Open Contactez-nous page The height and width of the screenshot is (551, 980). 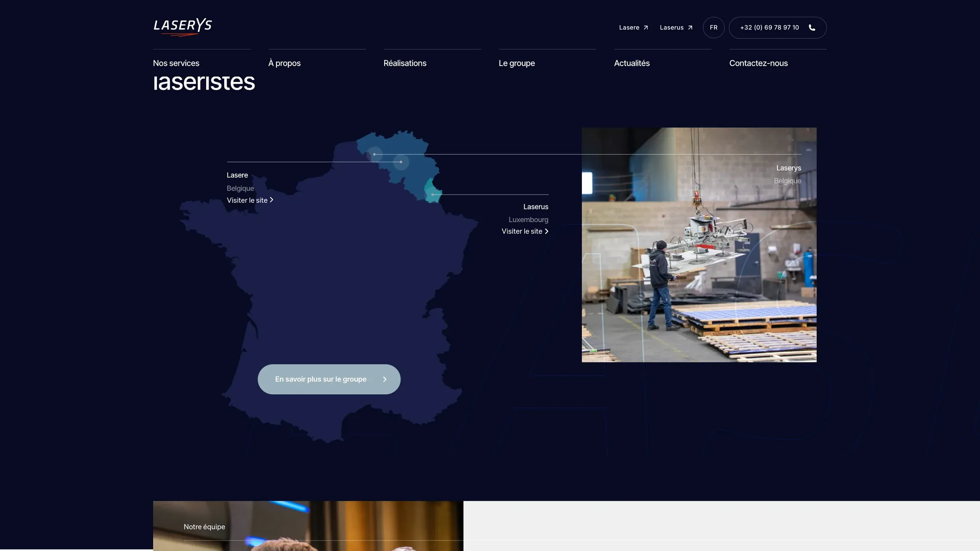(758, 63)
